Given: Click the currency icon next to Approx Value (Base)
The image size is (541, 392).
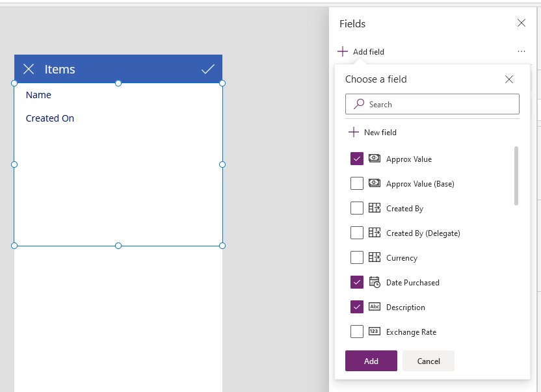Looking at the screenshot, I should click(x=375, y=183).
